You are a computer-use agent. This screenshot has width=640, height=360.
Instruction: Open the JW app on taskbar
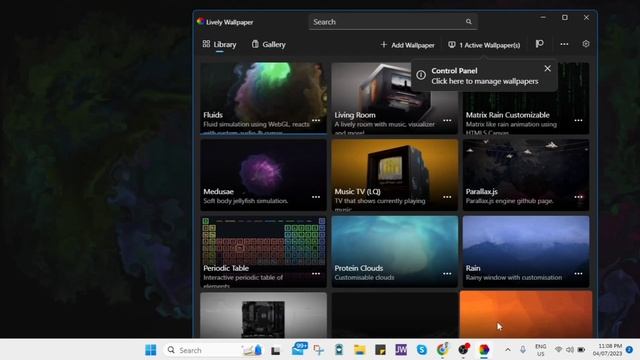pyautogui.click(x=401, y=350)
